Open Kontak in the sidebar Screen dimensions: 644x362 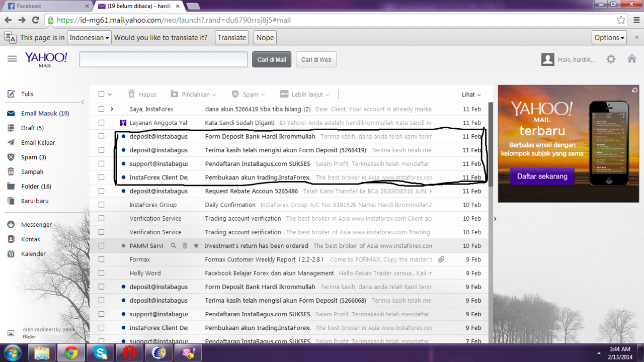(31, 239)
